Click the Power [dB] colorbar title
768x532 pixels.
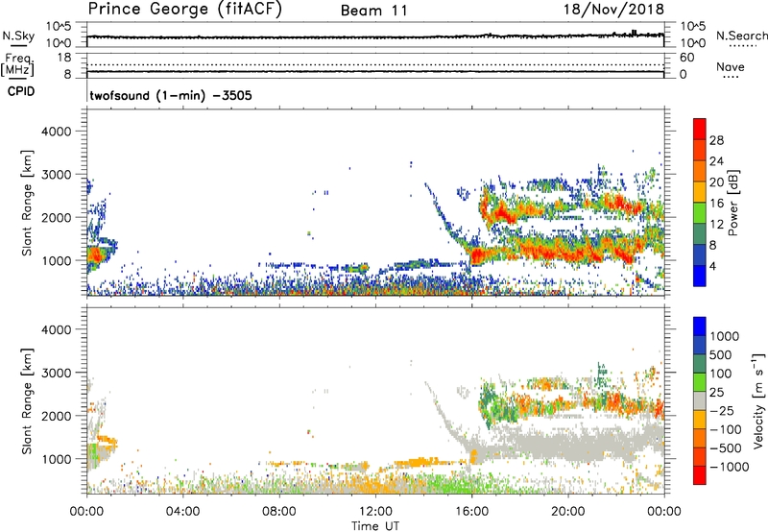tap(733, 203)
